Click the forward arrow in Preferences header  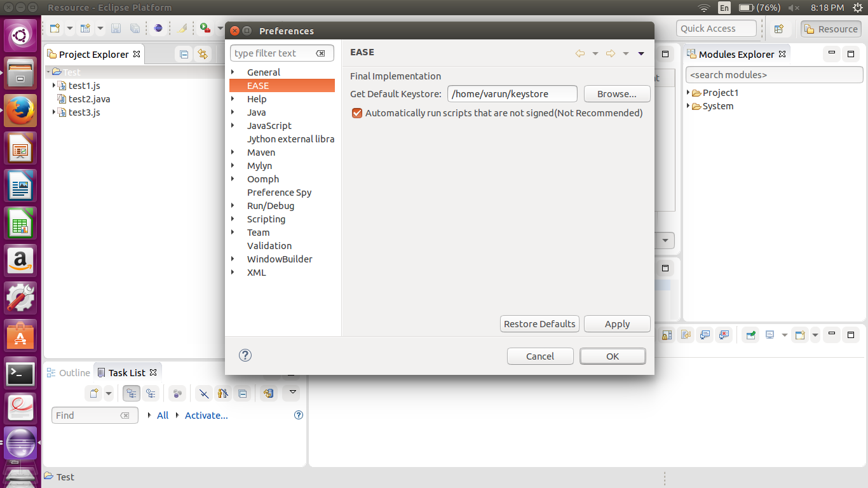click(x=611, y=53)
